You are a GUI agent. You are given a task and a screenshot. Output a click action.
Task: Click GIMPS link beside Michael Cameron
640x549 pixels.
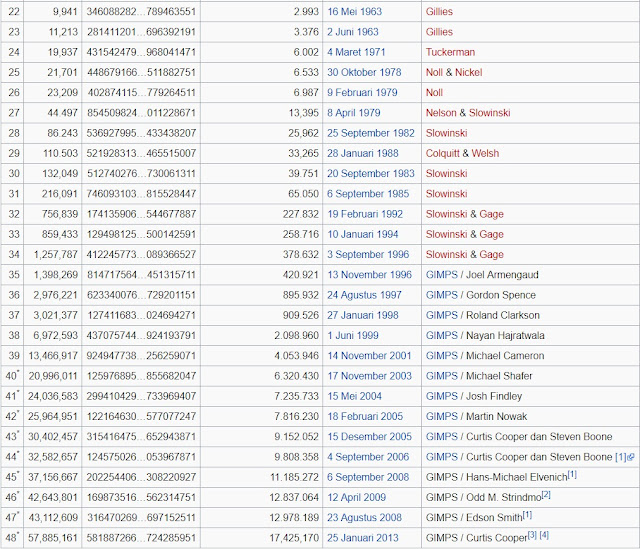point(442,356)
